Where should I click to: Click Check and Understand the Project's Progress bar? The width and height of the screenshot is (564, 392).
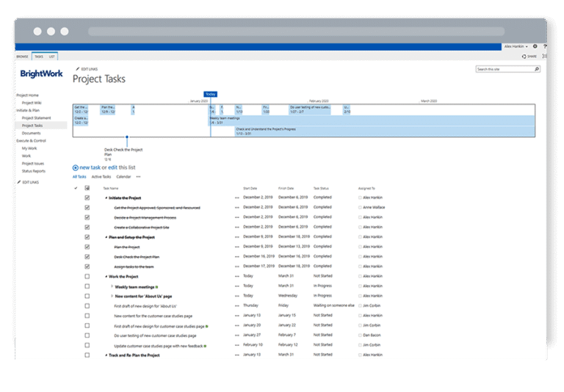(385, 131)
